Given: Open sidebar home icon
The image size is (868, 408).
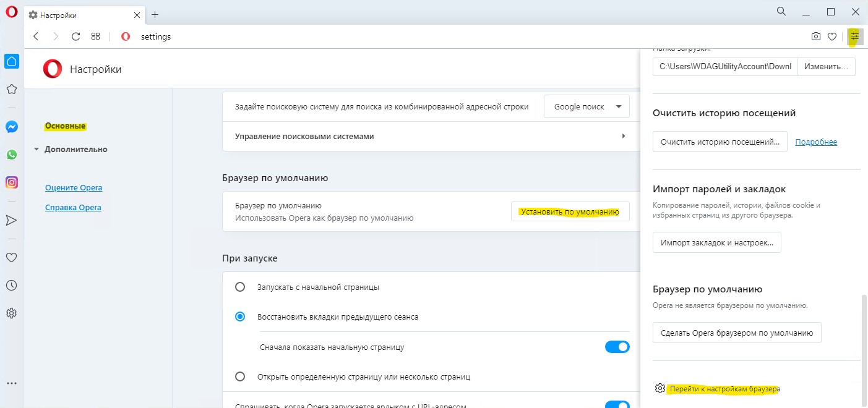Looking at the screenshot, I should 11,61.
